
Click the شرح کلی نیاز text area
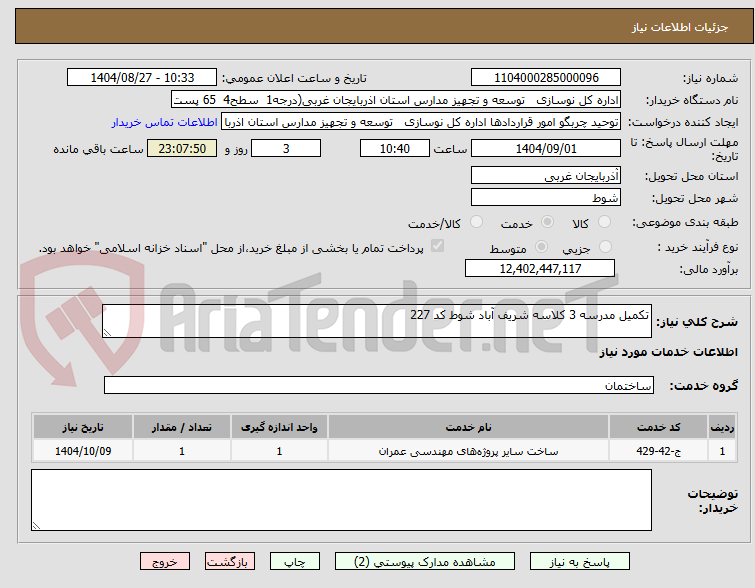377,321
